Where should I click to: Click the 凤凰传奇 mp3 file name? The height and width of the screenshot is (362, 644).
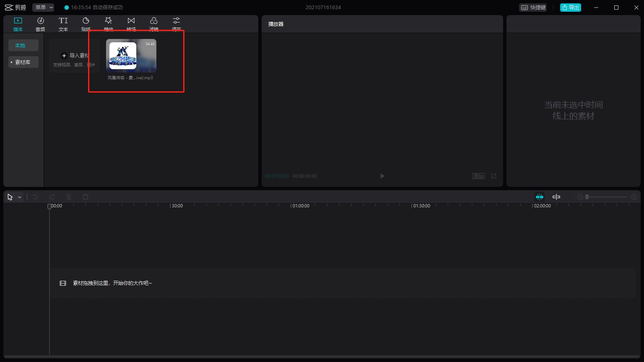[x=130, y=78]
